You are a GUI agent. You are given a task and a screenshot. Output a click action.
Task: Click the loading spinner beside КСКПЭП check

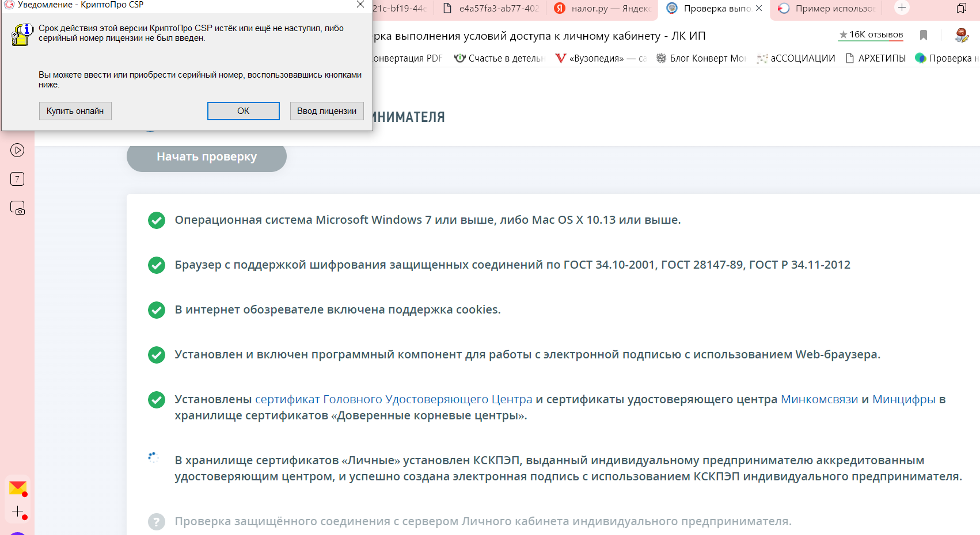tap(153, 457)
